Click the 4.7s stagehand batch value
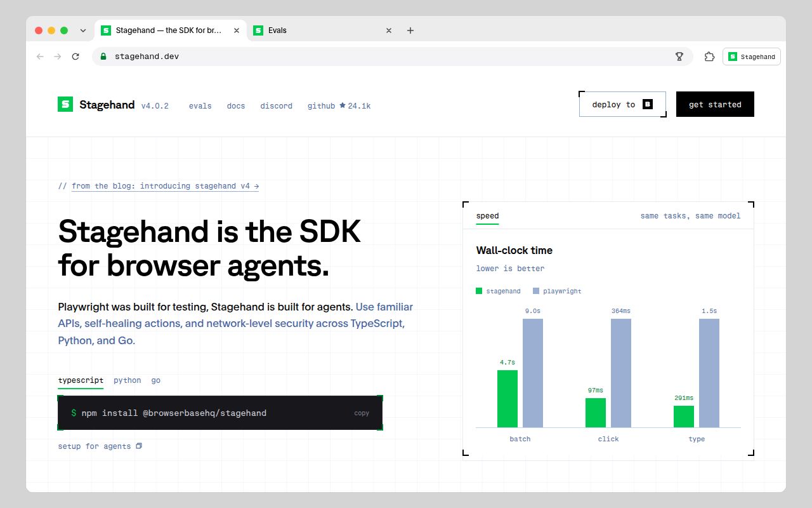The width and height of the screenshot is (812, 508). tap(507, 363)
